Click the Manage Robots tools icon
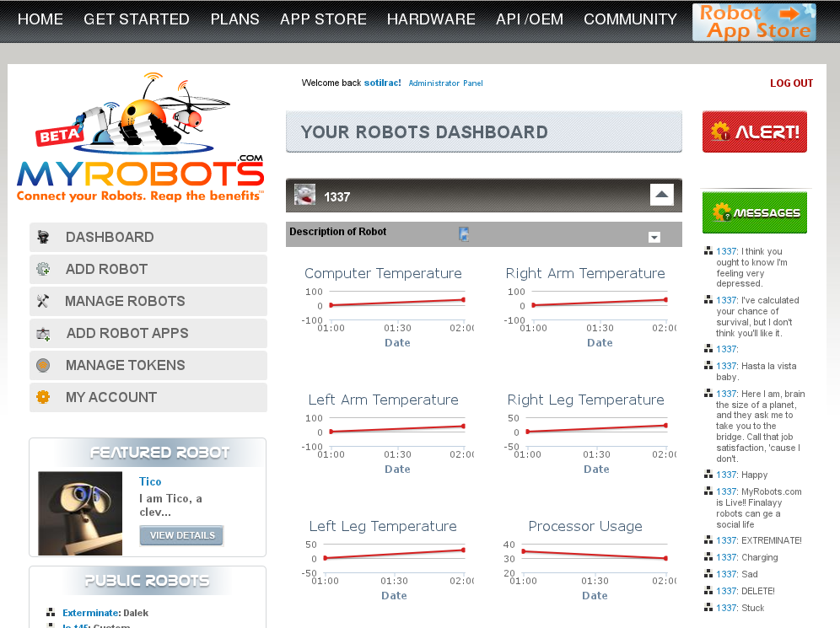The image size is (840, 628). [x=43, y=302]
